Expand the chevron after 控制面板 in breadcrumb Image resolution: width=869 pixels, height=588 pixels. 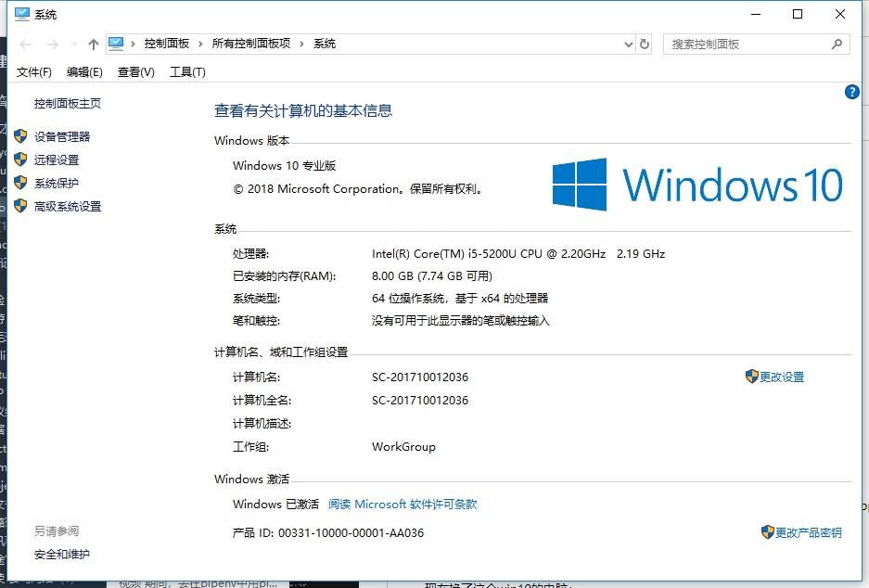pyautogui.click(x=200, y=44)
